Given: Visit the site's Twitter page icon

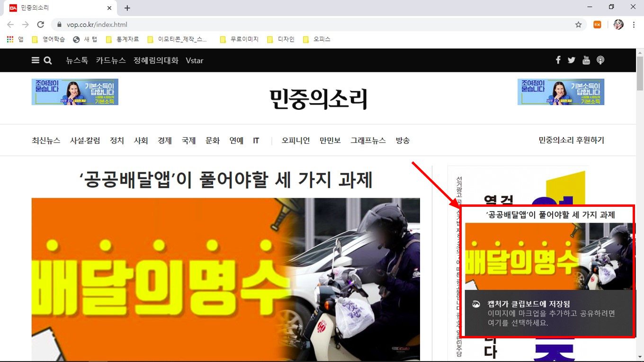Looking at the screenshot, I should 572,60.
